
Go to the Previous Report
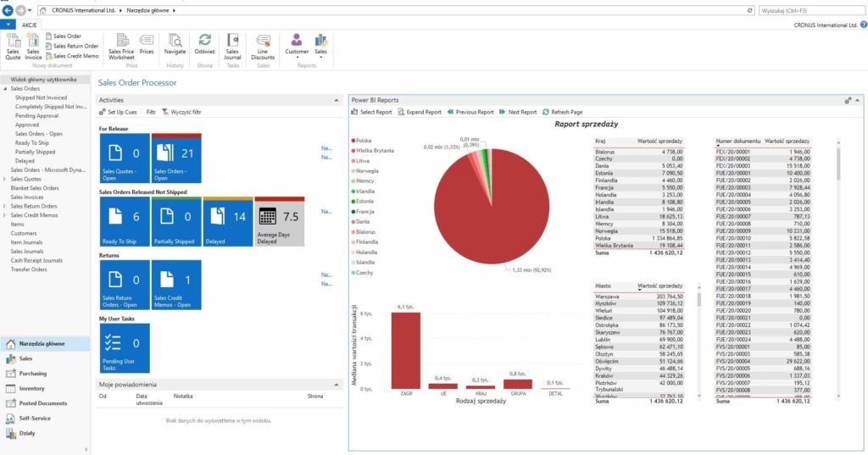[x=470, y=112]
